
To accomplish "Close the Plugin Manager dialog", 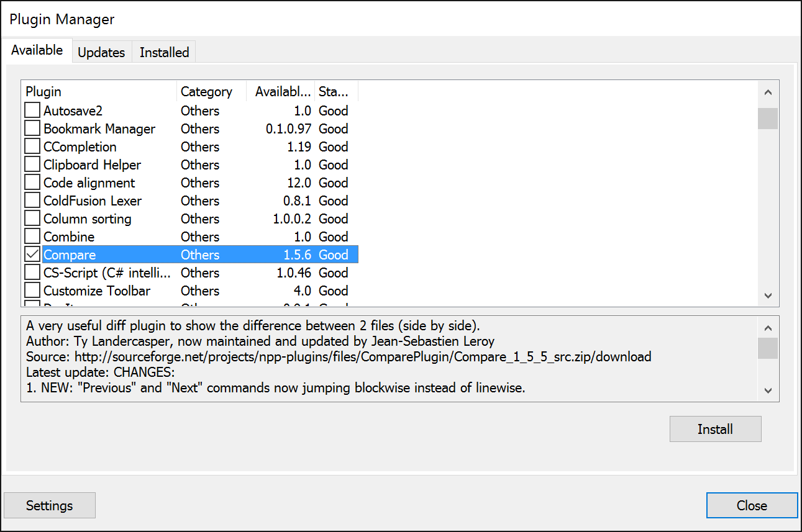I will click(x=752, y=505).
